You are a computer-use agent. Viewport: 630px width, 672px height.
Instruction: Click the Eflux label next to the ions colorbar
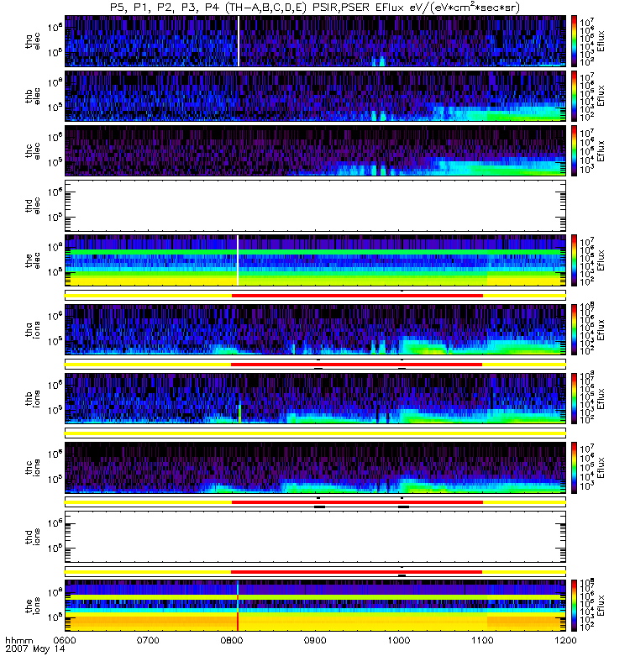[601, 606]
